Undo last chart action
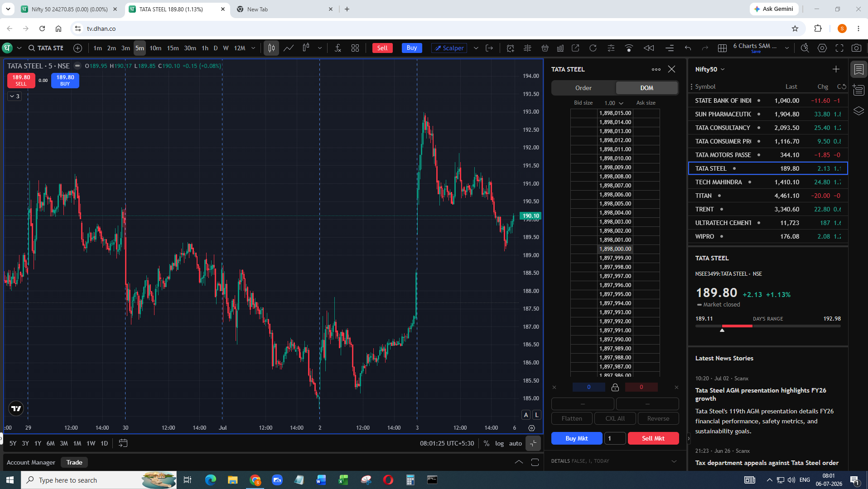The image size is (868, 489). click(x=688, y=48)
